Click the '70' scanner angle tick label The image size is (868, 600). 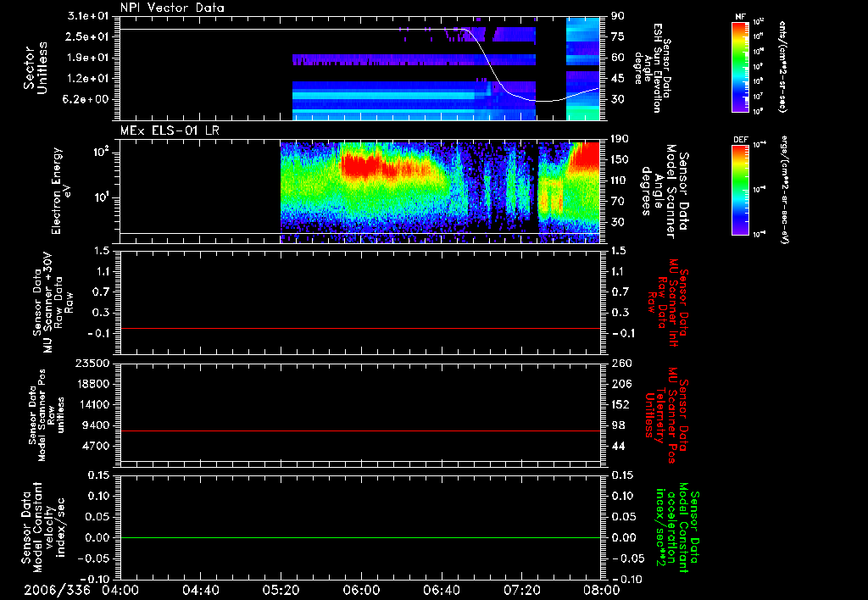(x=617, y=202)
